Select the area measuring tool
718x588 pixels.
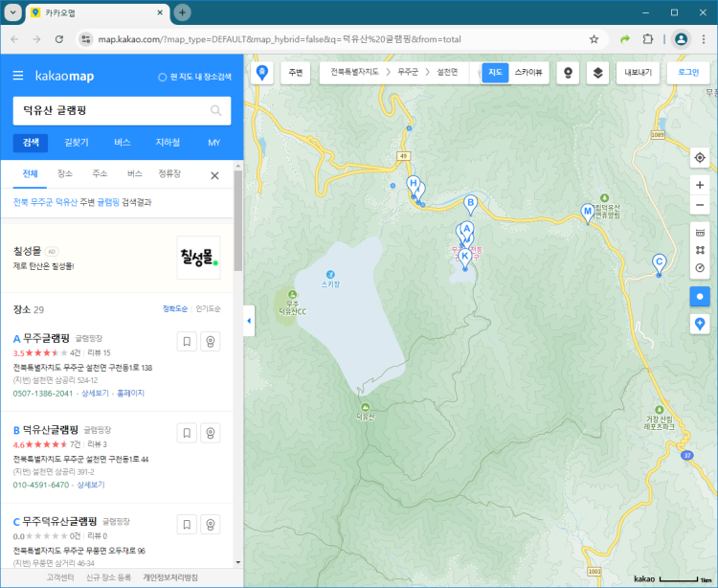click(700, 250)
